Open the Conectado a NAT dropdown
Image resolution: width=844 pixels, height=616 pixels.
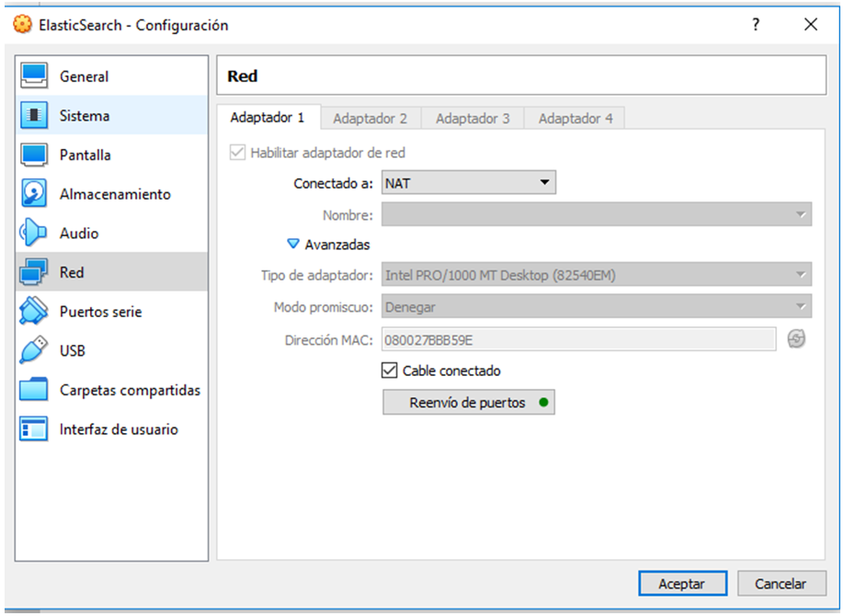468,183
